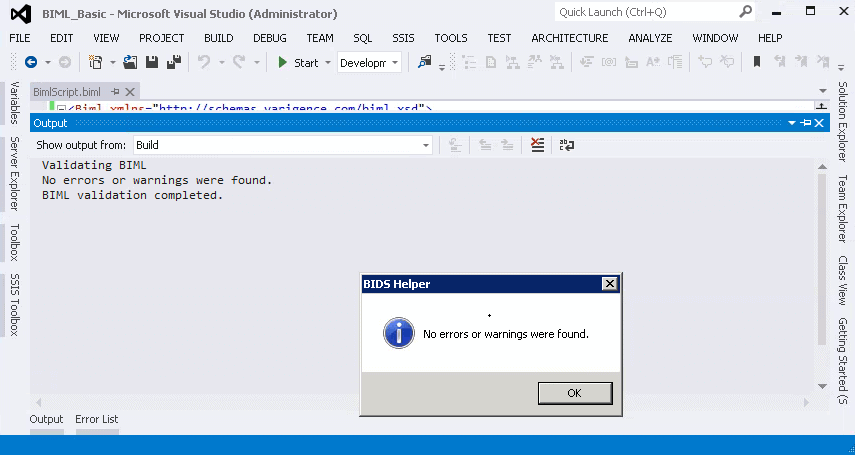Save the current file with the floppy icon
Viewport: 855px width, 455px height.
[x=152, y=63]
